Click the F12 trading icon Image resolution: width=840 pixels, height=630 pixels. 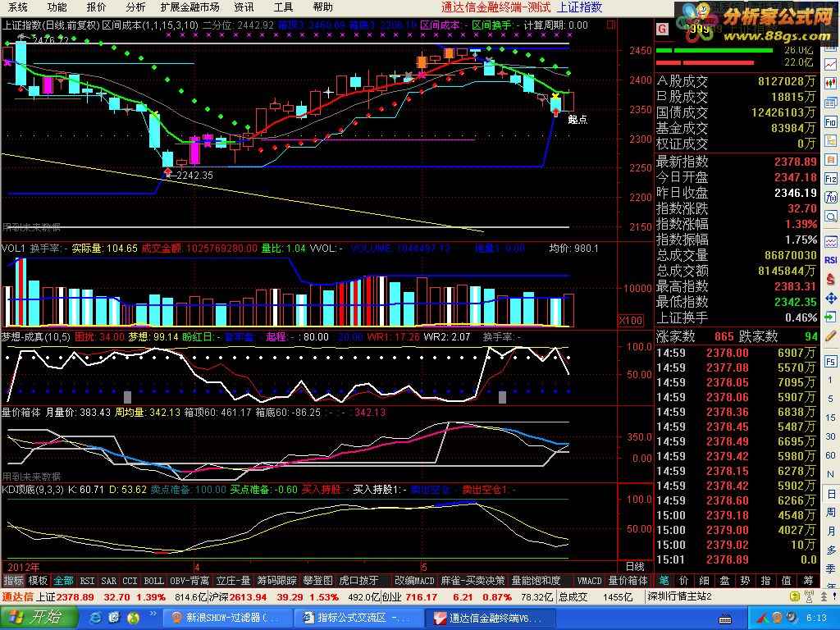830,179
